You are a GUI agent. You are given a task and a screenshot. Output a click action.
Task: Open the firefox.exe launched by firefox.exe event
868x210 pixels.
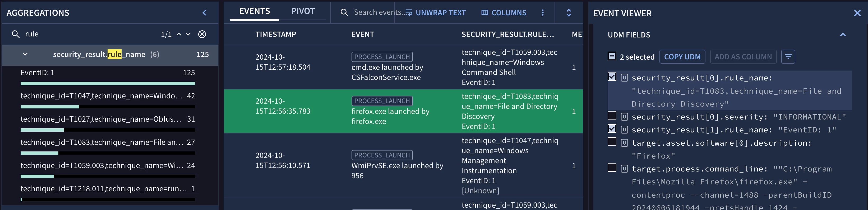tap(390, 116)
